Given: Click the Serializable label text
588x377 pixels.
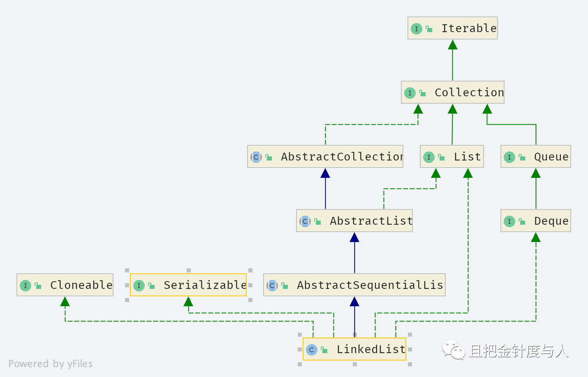Looking at the screenshot, I should click(205, 285).
